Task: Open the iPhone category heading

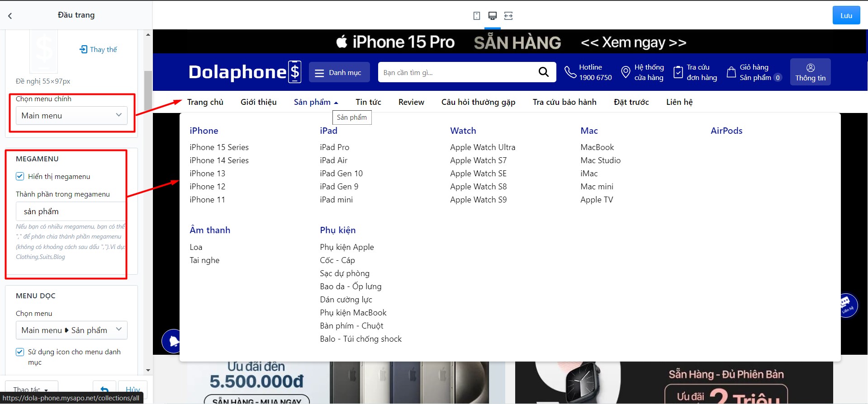Action: 204,131
